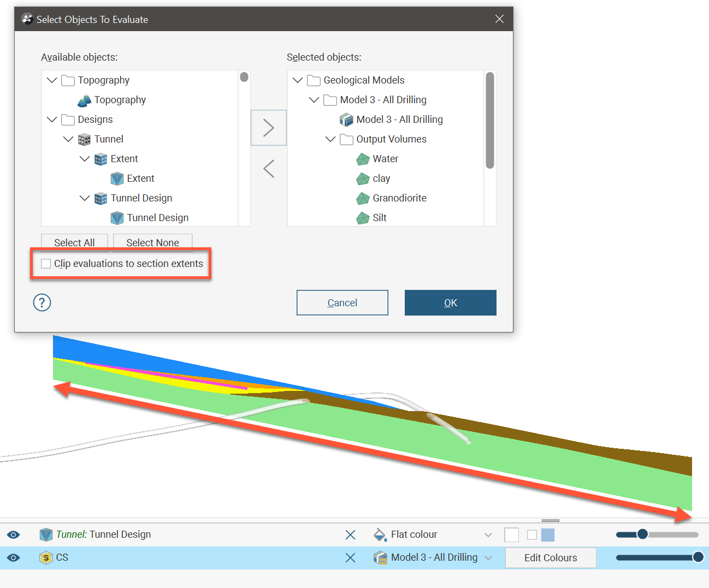Open the Flat colour display dropdown

[488, 535]
